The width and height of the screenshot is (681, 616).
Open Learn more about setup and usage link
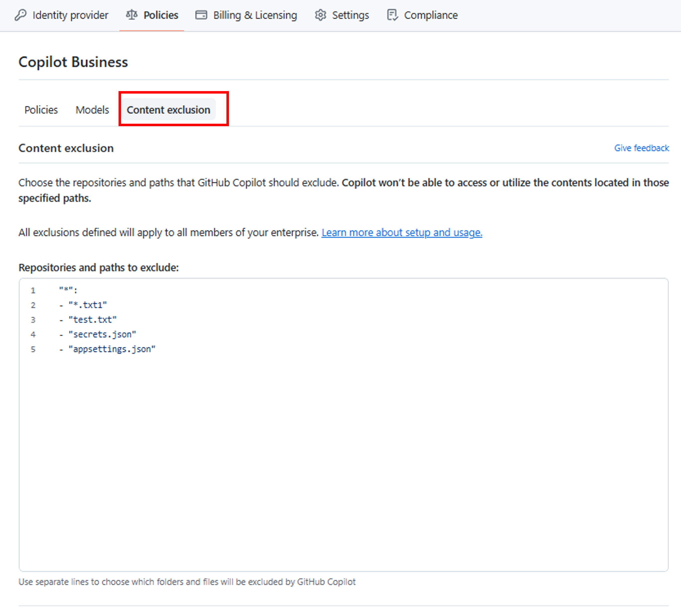[x=402, y=232]
